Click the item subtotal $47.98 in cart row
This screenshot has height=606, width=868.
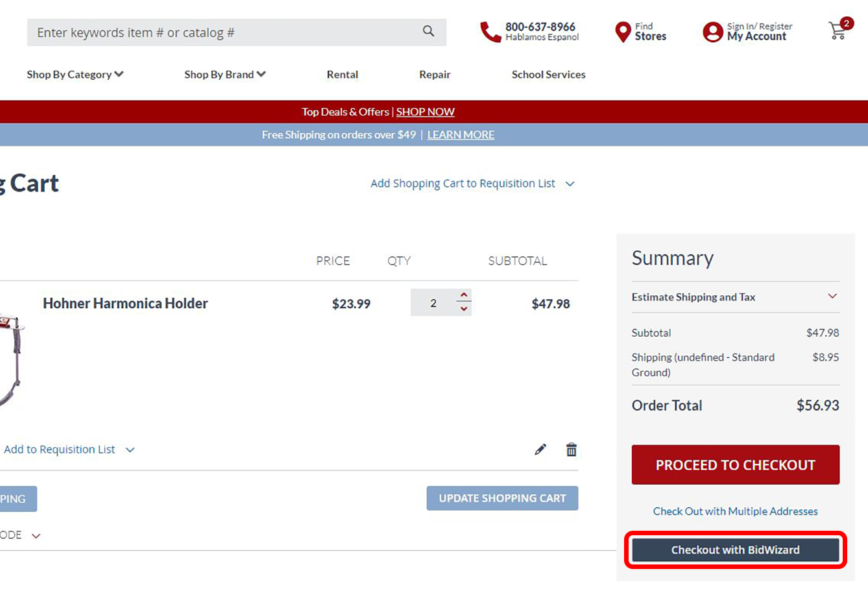550,304
